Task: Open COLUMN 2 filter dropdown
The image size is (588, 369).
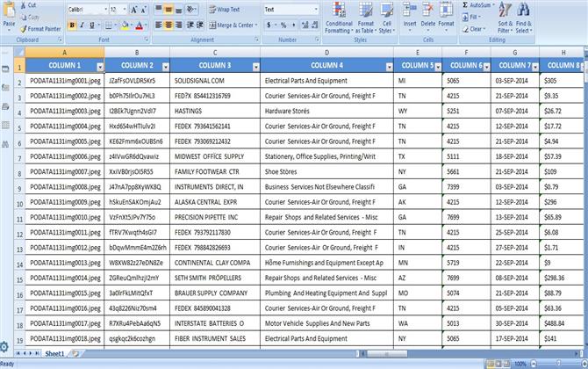Action: pos(165,67)
